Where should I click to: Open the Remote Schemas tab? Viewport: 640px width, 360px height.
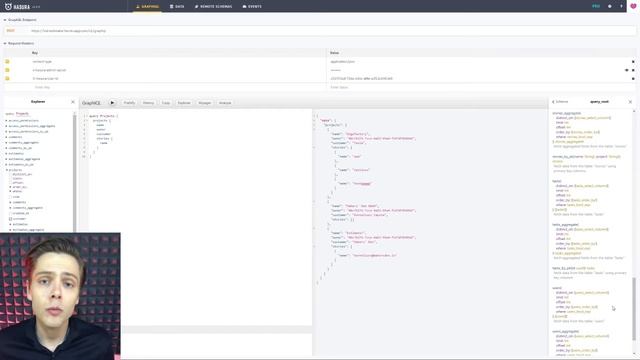coord(213,7)
